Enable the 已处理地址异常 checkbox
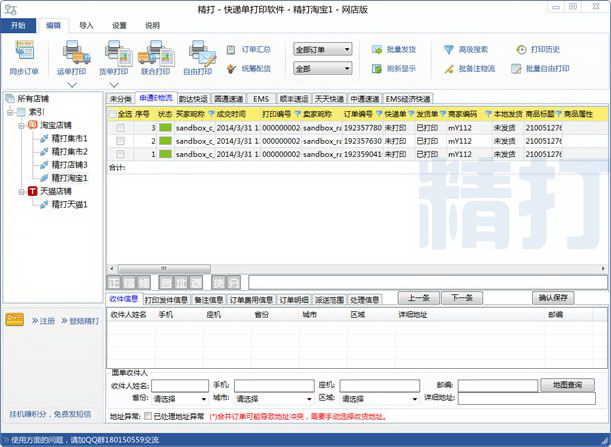The image size is (611, 447). 148,416
